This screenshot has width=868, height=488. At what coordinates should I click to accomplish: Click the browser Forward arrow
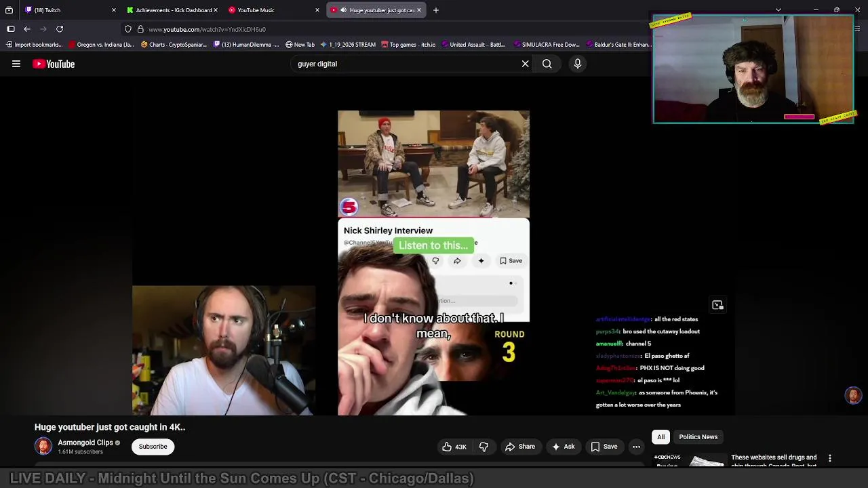pyautogui.click(x=43, y=29)
